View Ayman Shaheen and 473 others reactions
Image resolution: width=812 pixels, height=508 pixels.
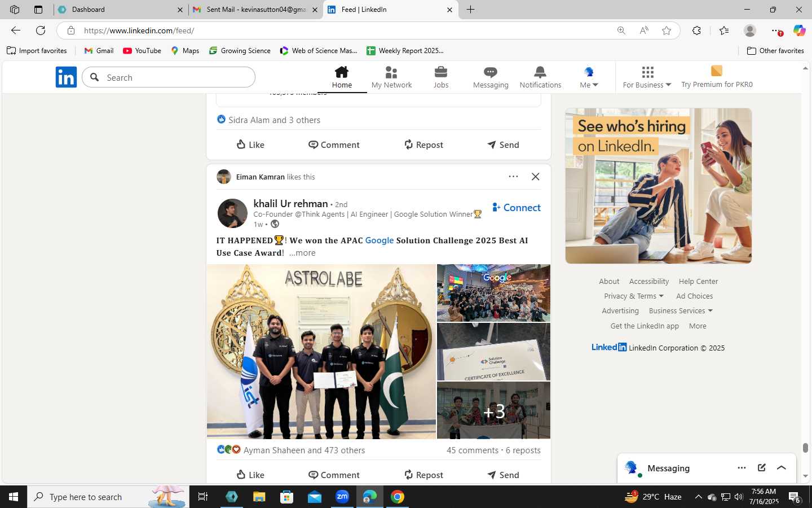tap(291, 450)
